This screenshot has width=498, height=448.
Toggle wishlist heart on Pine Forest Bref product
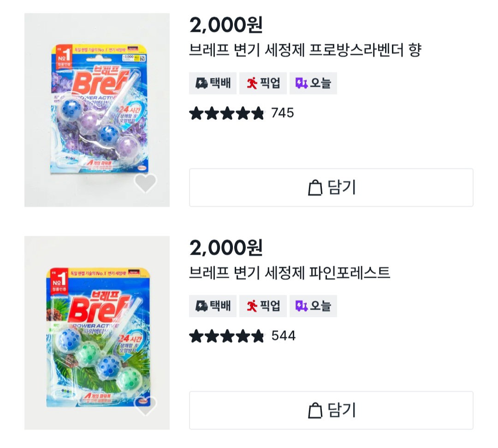[x=145, y=406]
